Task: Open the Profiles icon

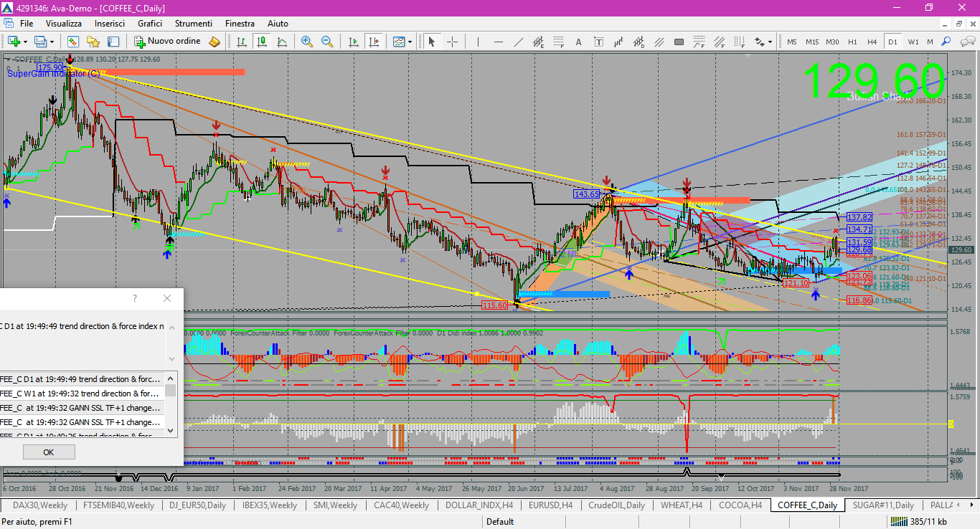Action: click(x=41, y=42)
